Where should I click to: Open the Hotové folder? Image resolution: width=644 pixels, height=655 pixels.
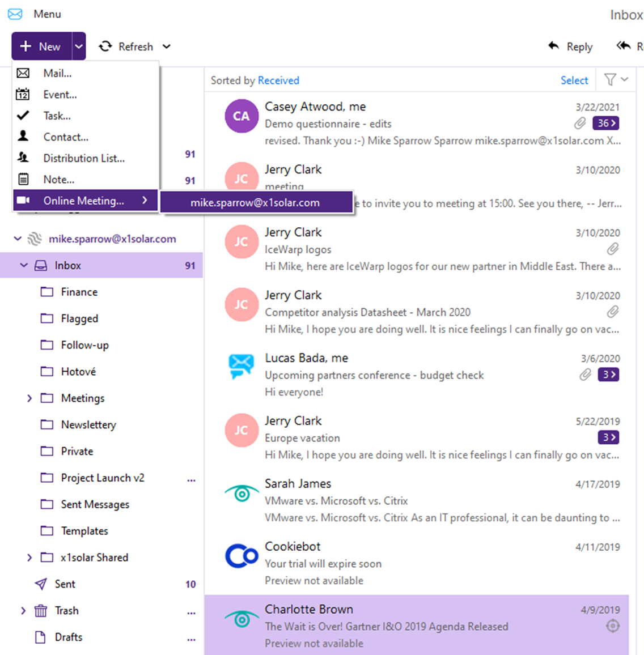coord(79,372)
